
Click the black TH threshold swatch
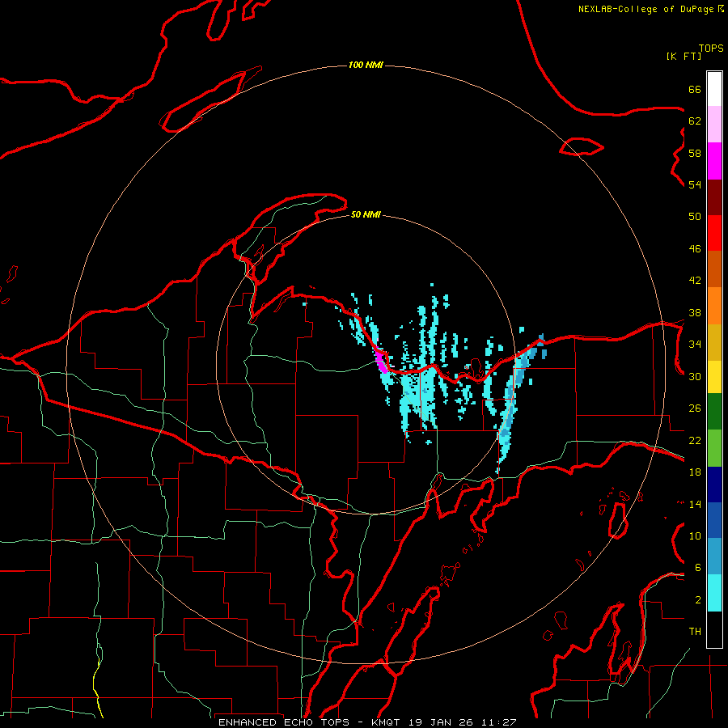(x=714, y=629)
